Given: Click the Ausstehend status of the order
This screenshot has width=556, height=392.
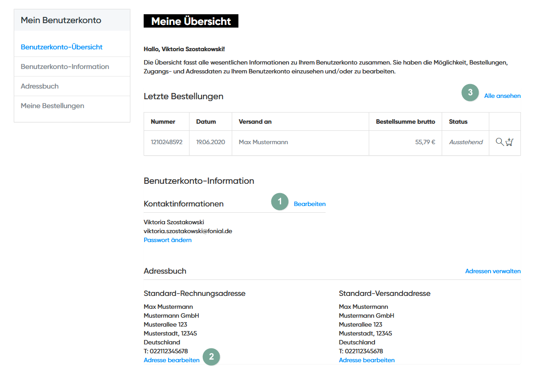Looking at the screenshot, I should (x=466, y=142).
